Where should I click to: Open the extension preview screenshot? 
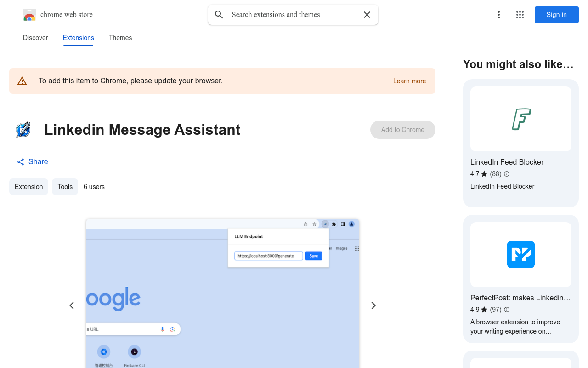point(223,293)
